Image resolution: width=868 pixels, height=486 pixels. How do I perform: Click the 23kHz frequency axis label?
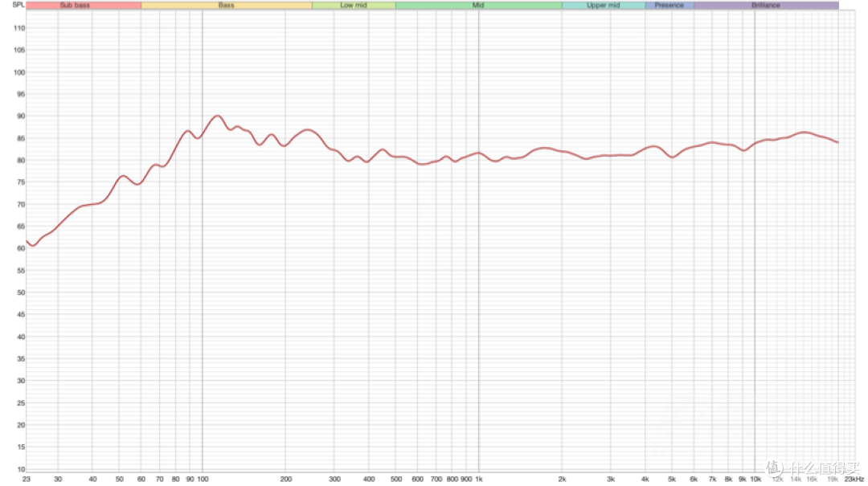click(854, 479)
